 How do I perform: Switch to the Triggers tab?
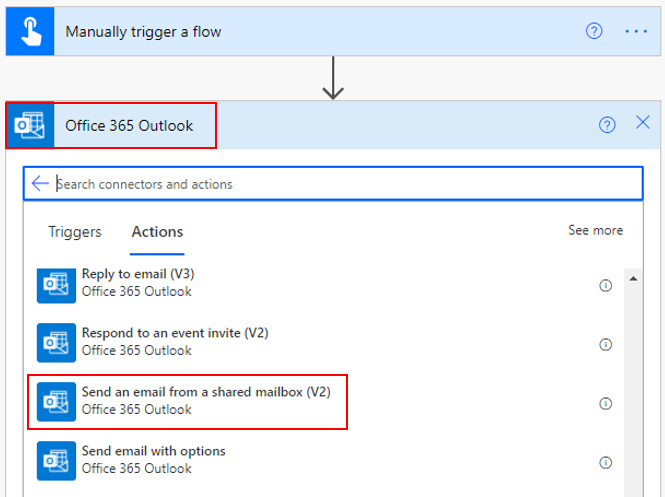(x=75, y=232)
